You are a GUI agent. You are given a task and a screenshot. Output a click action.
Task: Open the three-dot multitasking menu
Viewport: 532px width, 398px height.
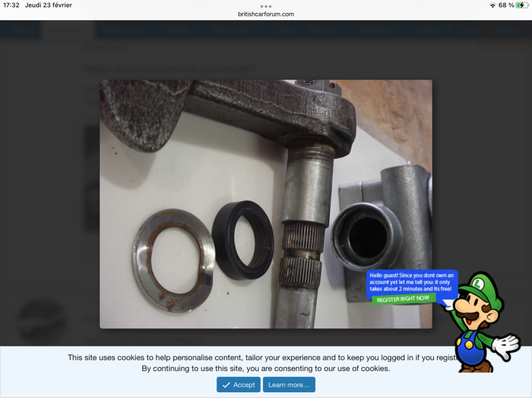point(265,6)
